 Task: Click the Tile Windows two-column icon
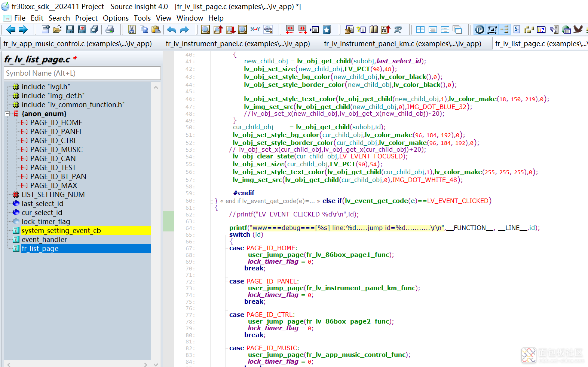(420, 30)
